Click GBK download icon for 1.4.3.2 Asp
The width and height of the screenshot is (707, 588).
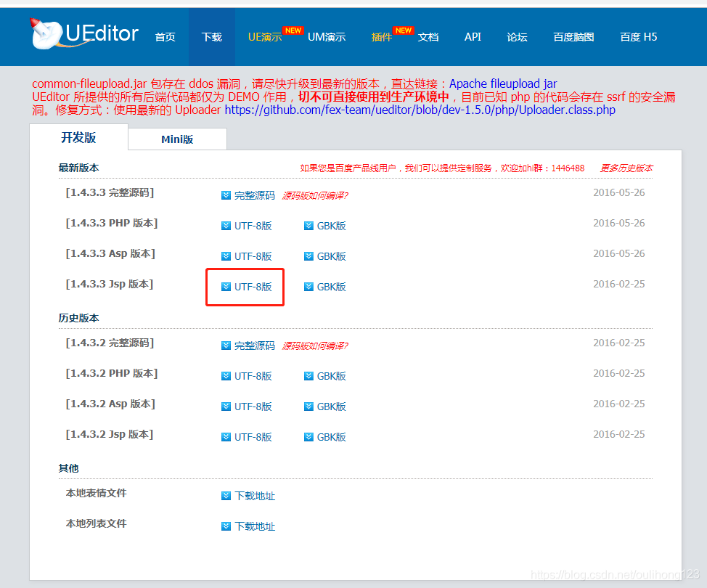click(308, 407)
